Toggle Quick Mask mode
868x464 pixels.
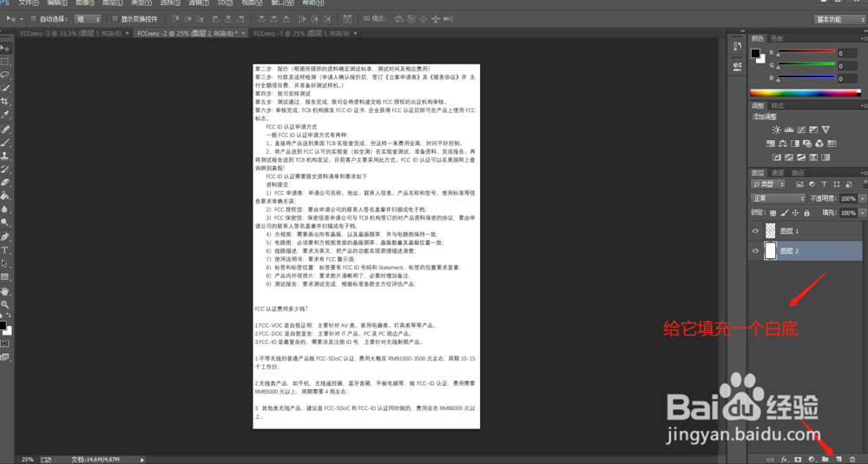(5, 344)
